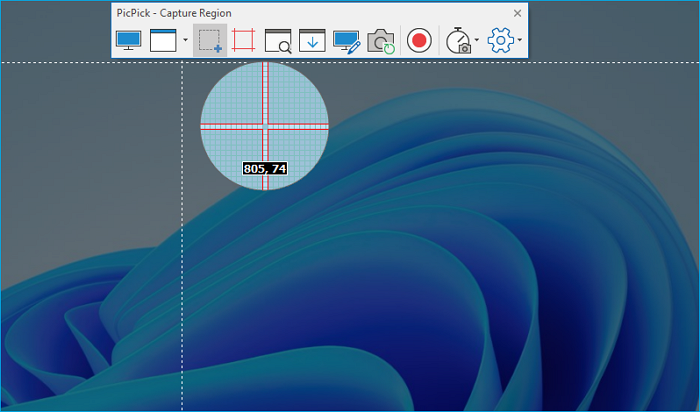Click the Window Control capture icon
Screen dimensions: 700x412
tap(278, 41)
